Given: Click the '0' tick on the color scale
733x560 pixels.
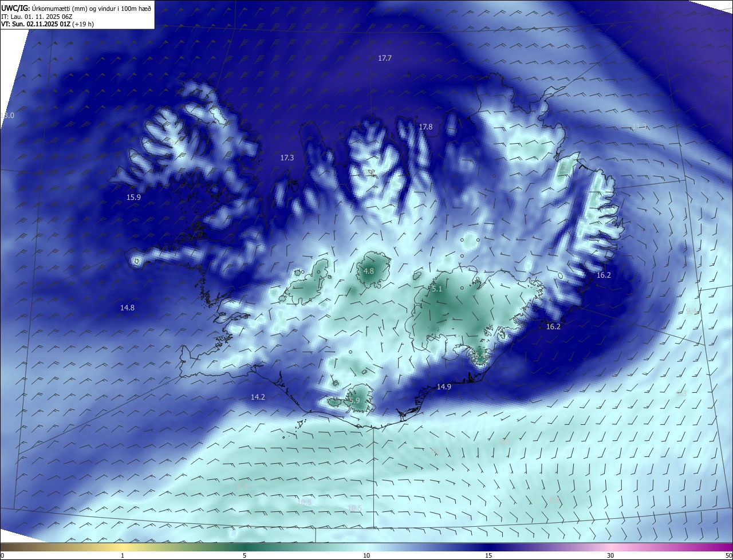Looking at the screenshot, I should click(2, 555).
